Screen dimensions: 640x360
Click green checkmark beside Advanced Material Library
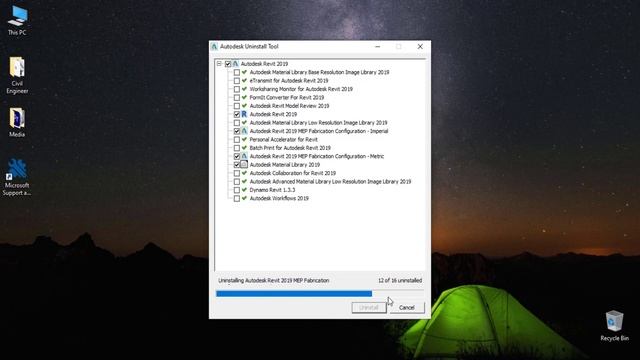pos(244,181)
